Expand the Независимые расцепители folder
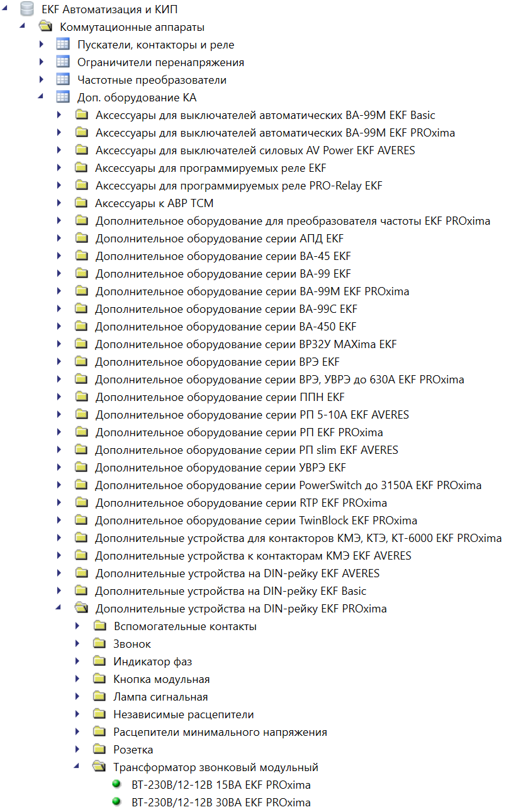The image size is (521, 812). pyautogui.click(x=78, y=714)
